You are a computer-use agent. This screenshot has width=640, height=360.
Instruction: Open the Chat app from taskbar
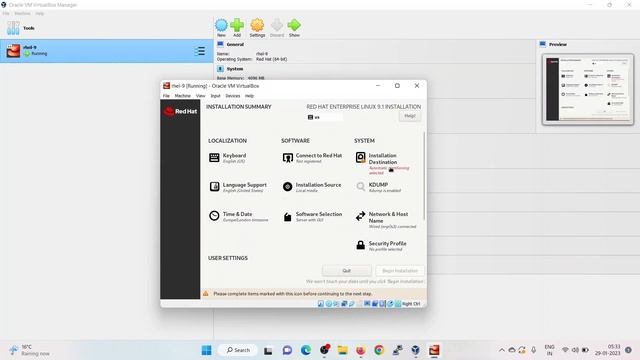[287, 350]
